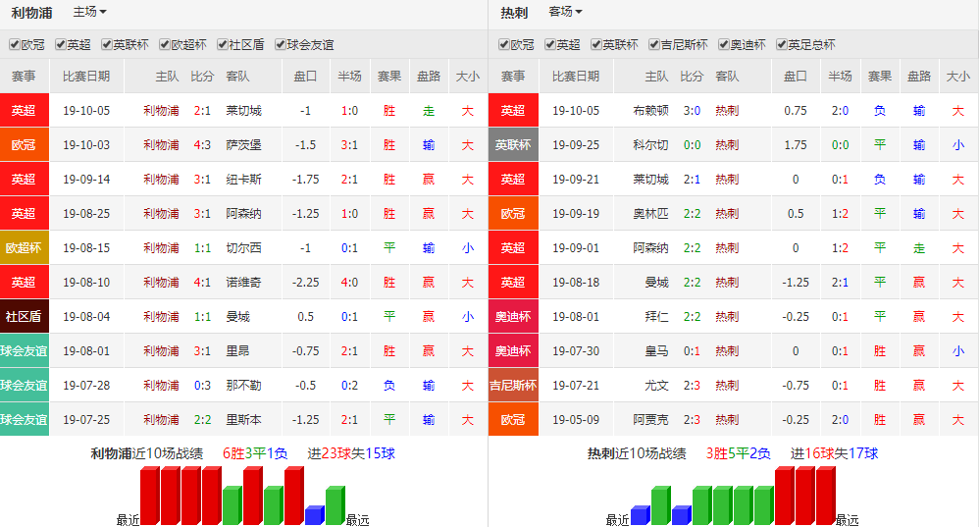The image size is (980, 527).
Task: Open score 0:1 of 皇马 vs 热刺
Action: tap(692, 351)
